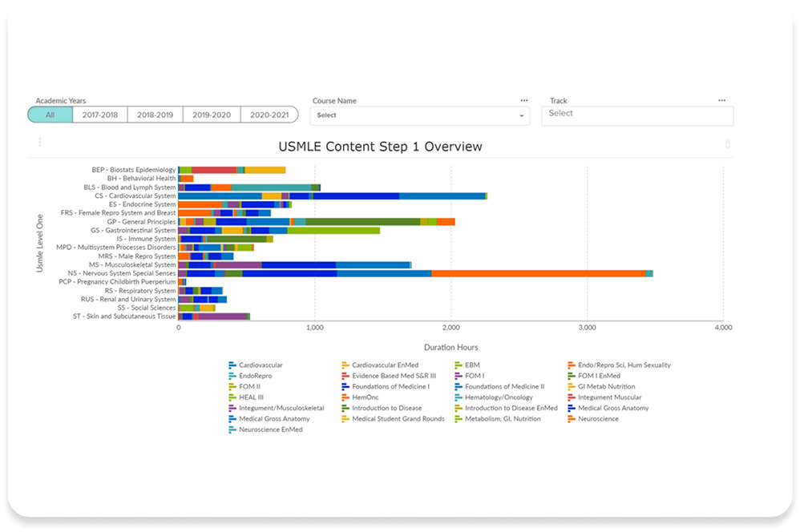Click the Cardiovascular legend icon
This screenshot has width=800, height=532.
tap(232, 365)
